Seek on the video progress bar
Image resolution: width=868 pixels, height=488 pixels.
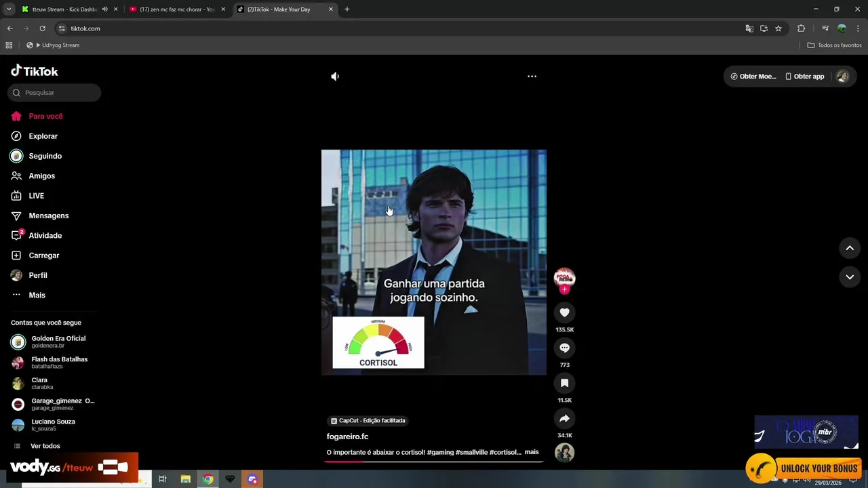434,462
